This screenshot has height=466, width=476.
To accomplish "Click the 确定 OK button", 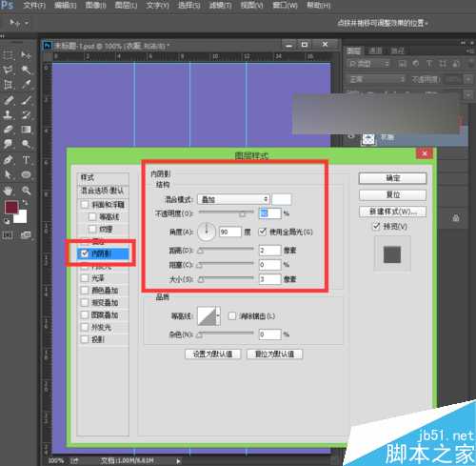I will click(x=392, y=178).
